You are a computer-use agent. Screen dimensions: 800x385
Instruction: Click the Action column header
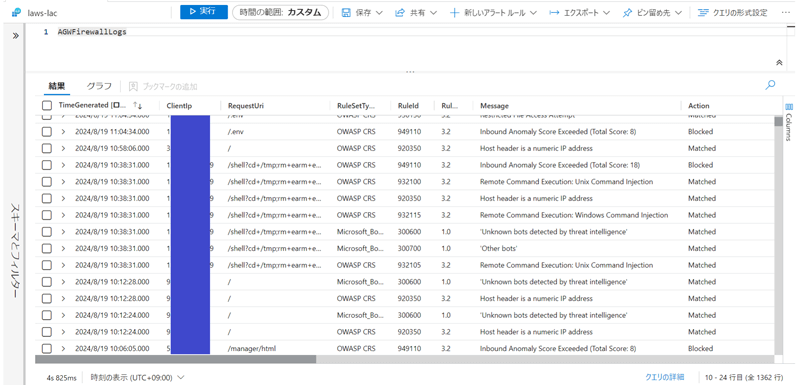(698, 106)
